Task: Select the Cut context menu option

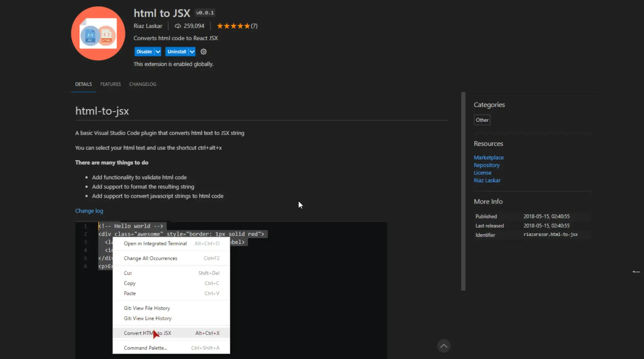Action: (x=127, y=273)
